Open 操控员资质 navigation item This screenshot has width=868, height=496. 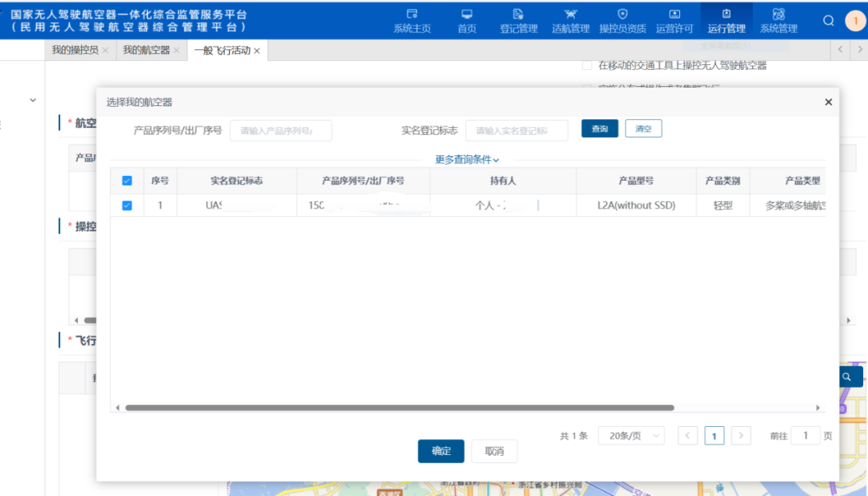[622, 20]
